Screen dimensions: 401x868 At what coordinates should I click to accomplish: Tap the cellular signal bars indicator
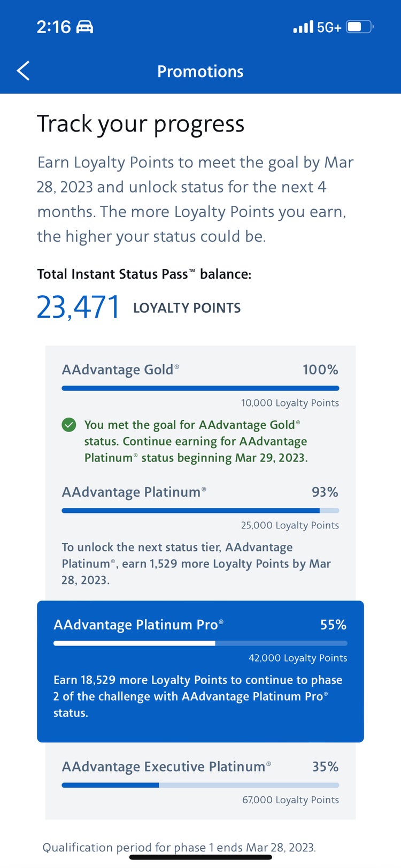point(302,26)
